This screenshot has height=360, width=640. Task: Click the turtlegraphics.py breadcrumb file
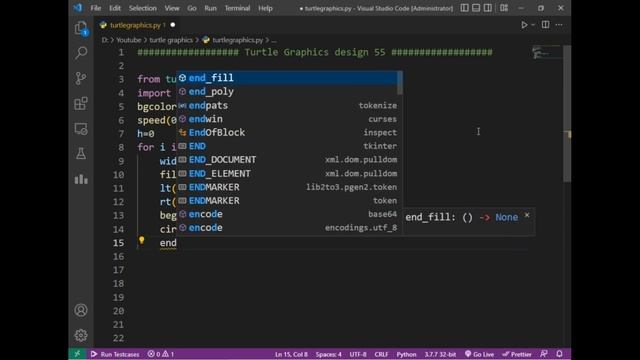tap(238, 40)
